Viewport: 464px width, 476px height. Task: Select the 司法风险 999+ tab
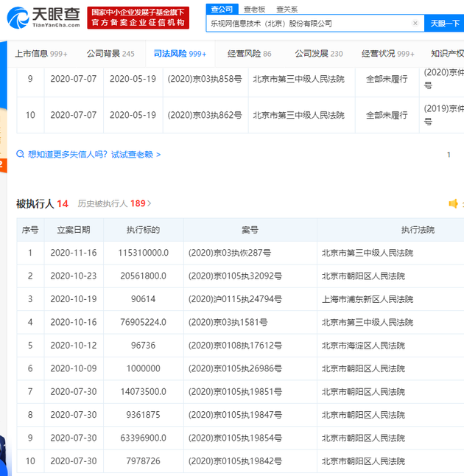pos(180,54)
